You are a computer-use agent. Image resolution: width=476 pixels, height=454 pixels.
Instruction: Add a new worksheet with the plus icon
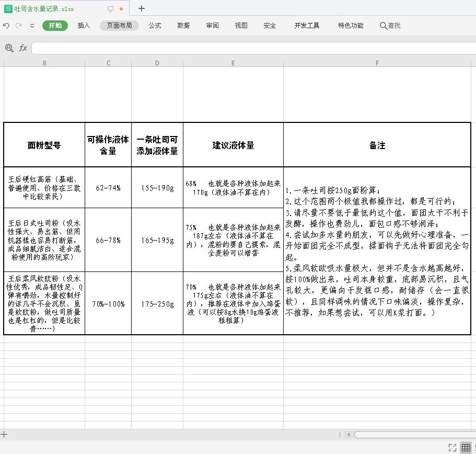click(4, 435)
